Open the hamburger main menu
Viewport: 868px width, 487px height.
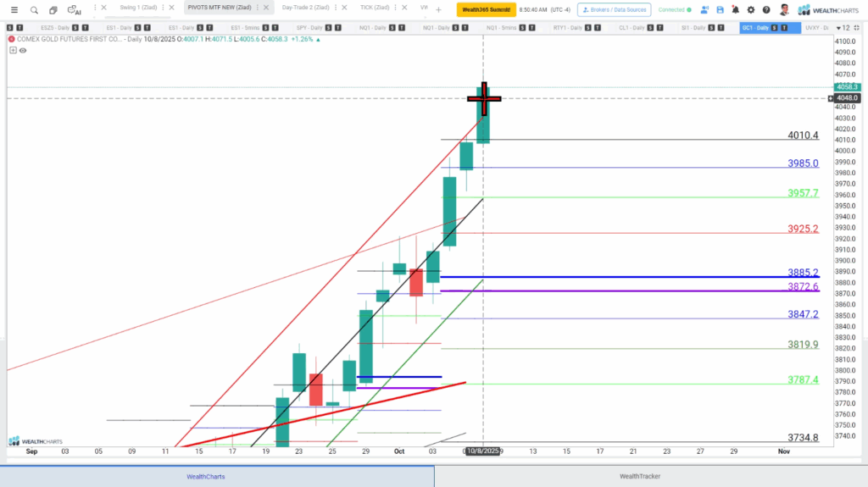14,10
